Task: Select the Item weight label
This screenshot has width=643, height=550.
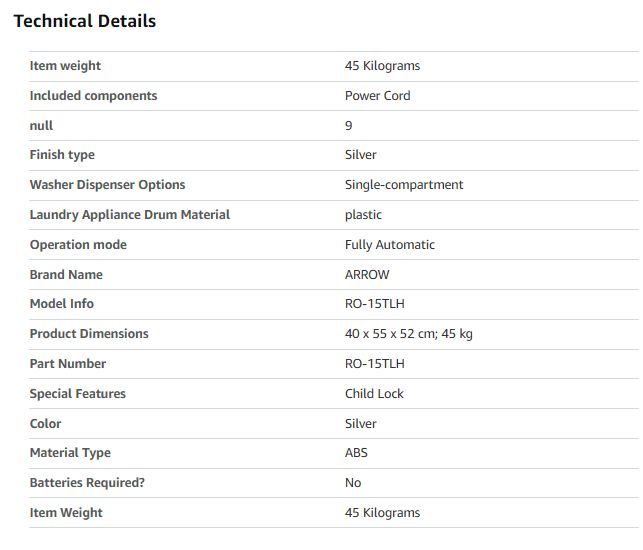Action: (x=65, y=66)
